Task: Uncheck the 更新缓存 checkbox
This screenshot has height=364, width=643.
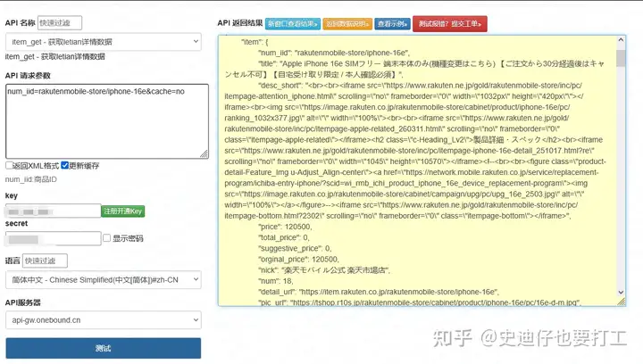Action: [65, 165]
